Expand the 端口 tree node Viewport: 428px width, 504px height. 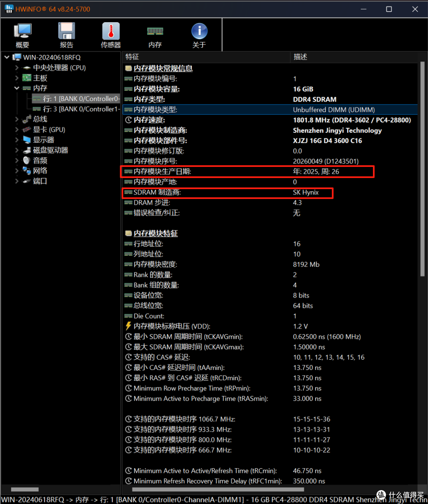point(17,181)
